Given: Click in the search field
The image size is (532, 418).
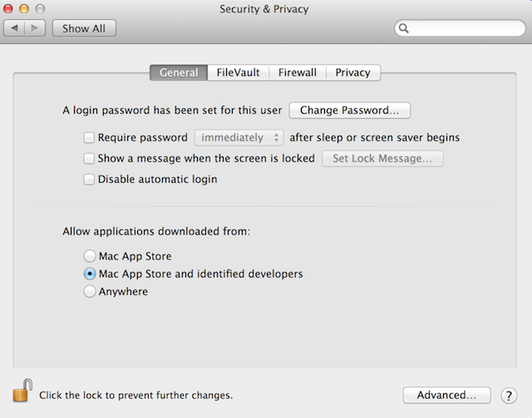Looking at the screenshot, I should (465, 28).
